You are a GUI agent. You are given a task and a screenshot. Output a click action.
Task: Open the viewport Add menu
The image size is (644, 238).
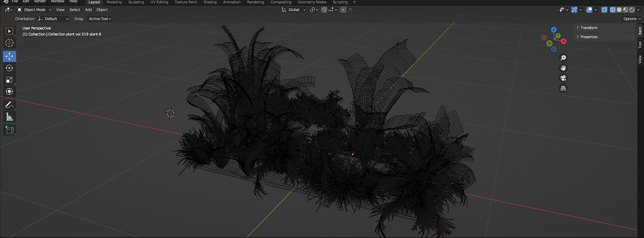point(88,10)
